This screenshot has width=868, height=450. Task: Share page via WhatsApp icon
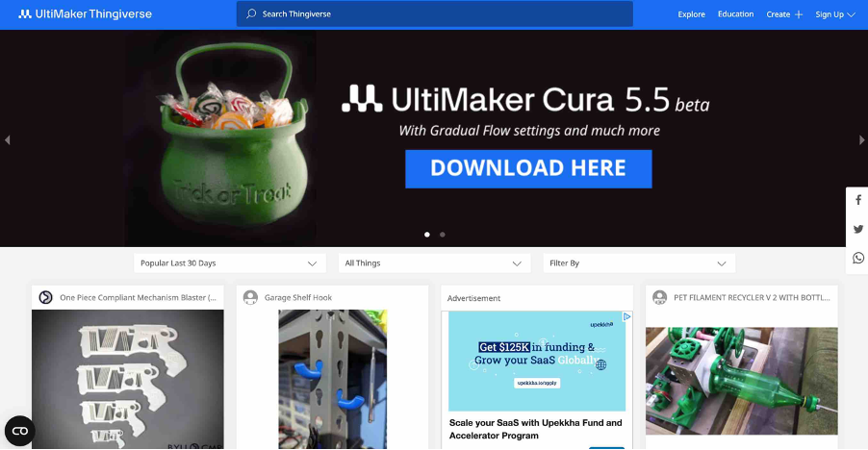click(857, 258)
